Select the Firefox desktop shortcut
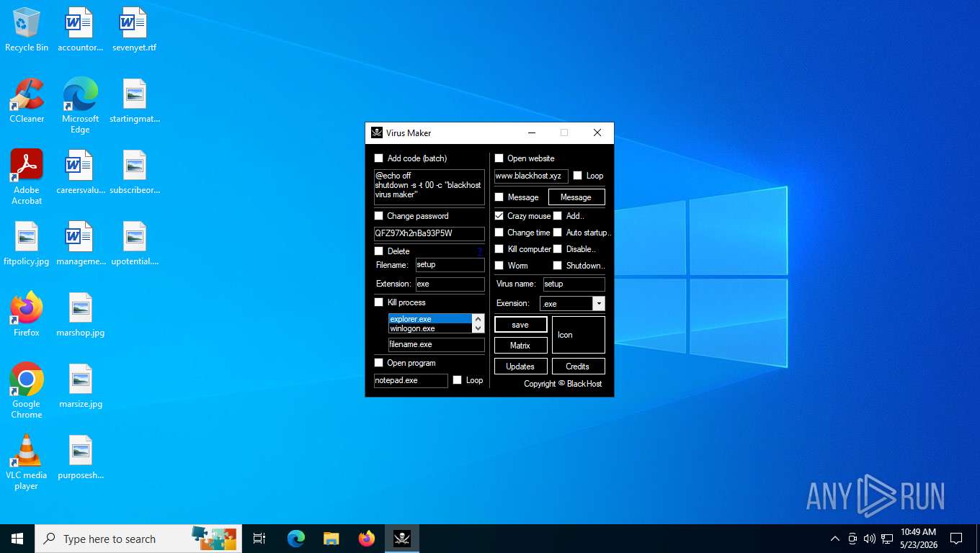This screenshot has width=980, height=553. click(27, 315)
